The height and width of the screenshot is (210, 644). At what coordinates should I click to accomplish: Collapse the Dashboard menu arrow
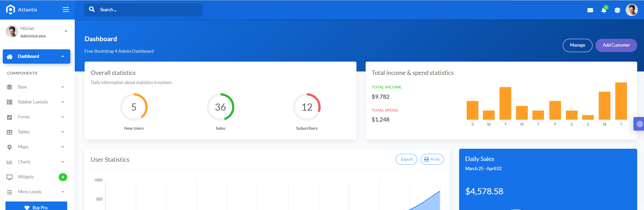point(63,56)
